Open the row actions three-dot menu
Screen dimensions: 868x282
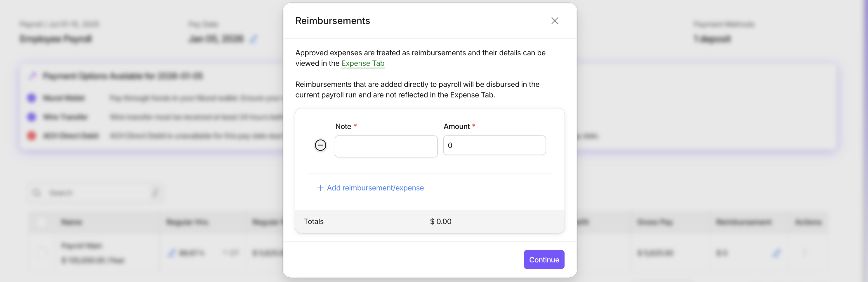tap(804, 253)
